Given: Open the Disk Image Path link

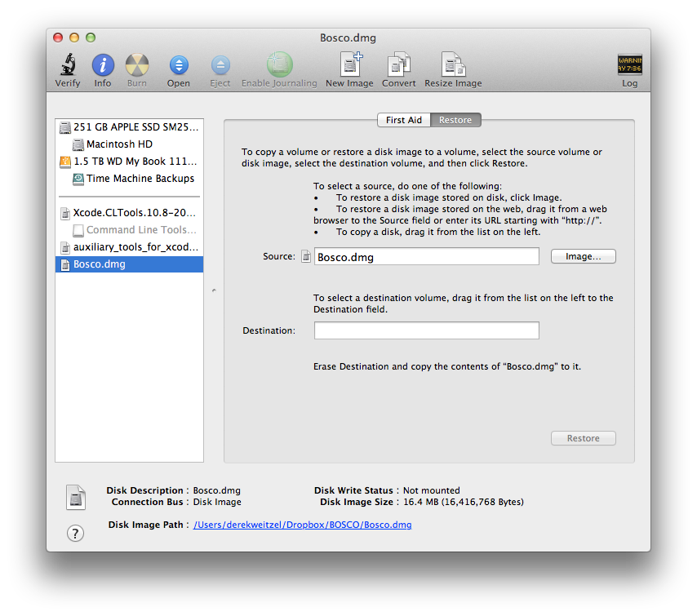Looking at the screenshot, I should point(302,525).
